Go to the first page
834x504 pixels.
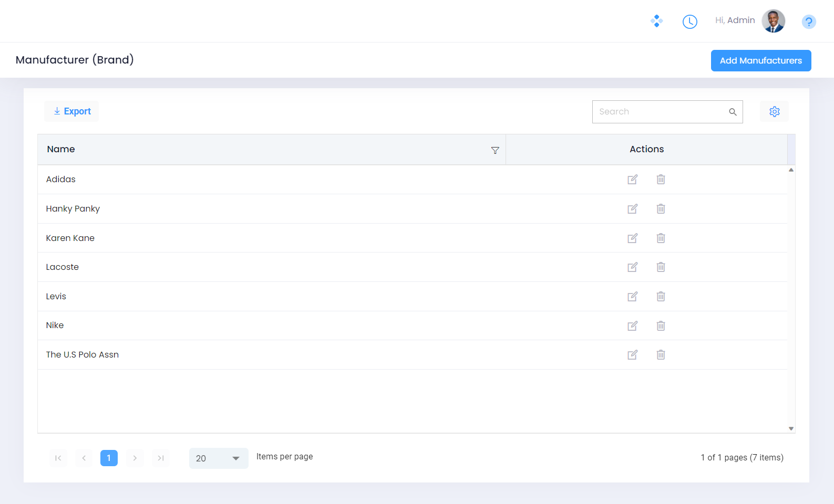[58, 458]
